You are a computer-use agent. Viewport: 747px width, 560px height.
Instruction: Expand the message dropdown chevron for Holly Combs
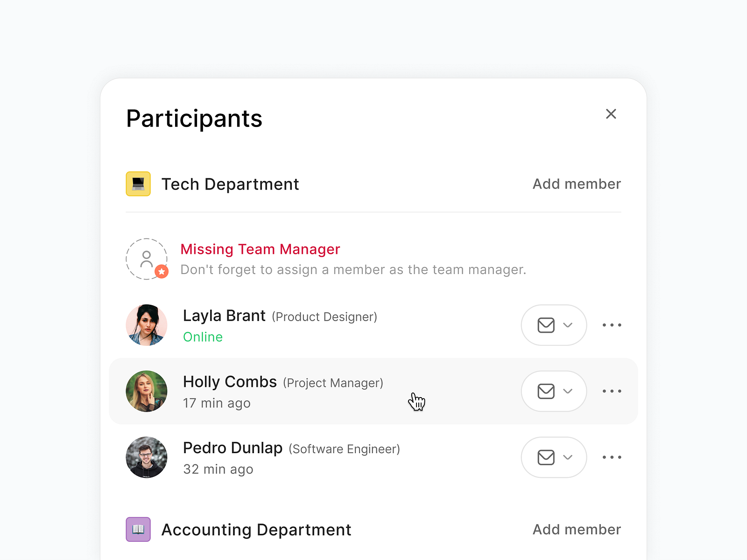[568, 392]
